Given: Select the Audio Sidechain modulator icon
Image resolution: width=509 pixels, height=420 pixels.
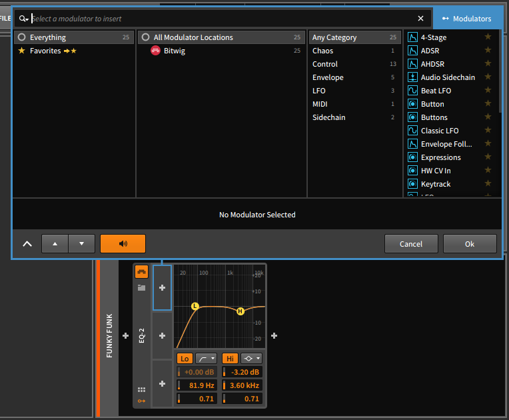Looking at the screenshot, I should click(412, 77).
